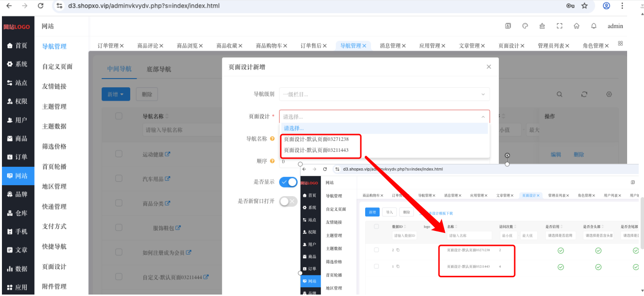Click the search icon above the navigation table
Image resolution: width=644 pixels, height=296 pixels.
point(560,94)
